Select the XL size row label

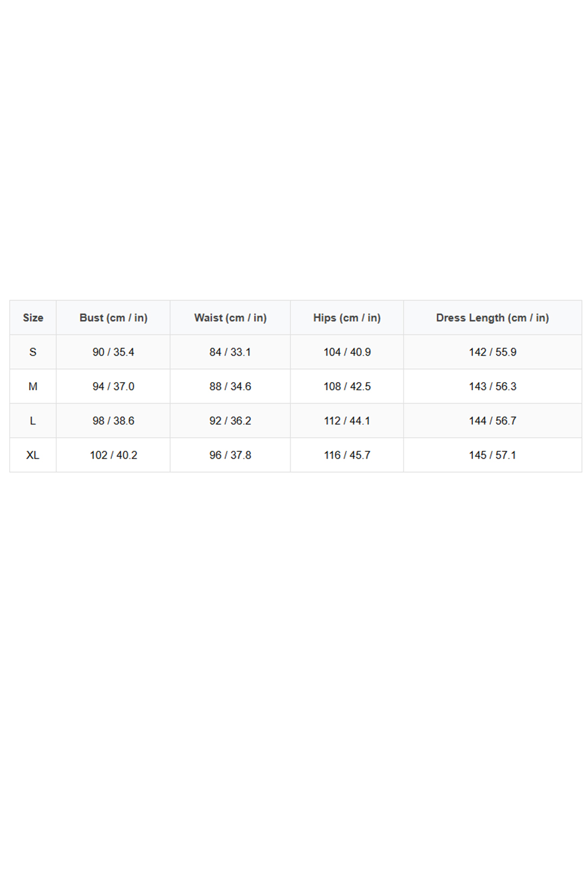pyautogui.click(x=33, y=455)
